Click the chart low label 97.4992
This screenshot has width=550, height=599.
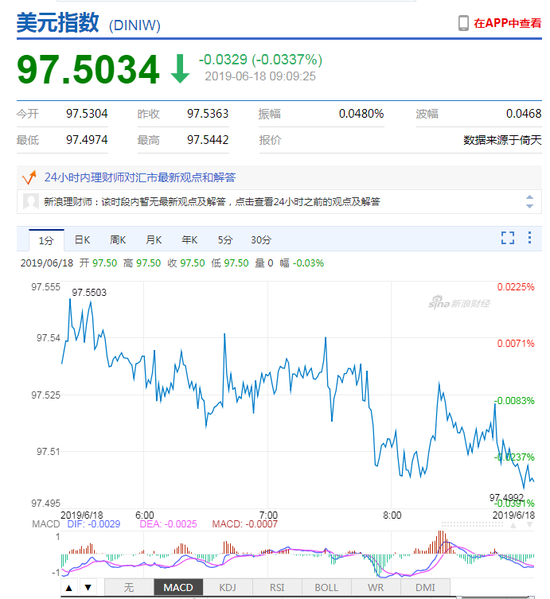pos(506,497)
